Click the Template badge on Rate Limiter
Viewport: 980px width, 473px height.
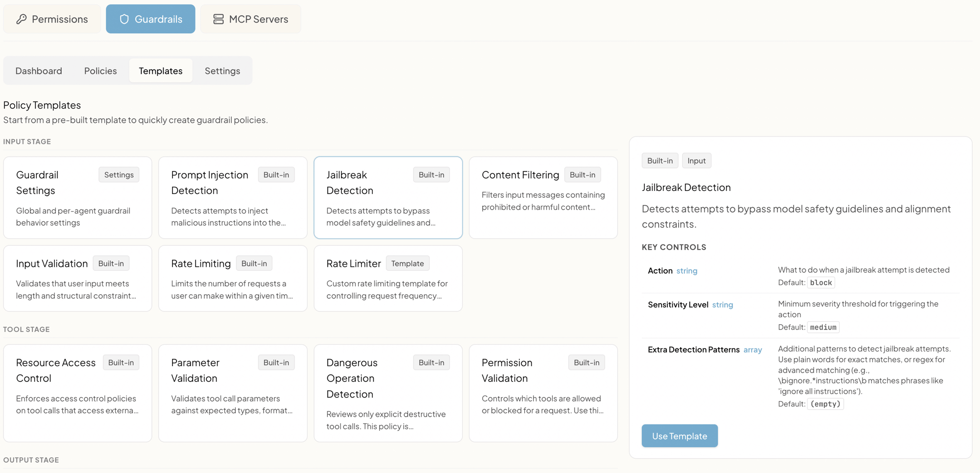pos(408,263)
